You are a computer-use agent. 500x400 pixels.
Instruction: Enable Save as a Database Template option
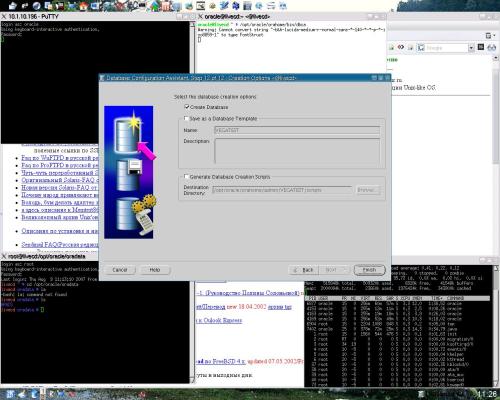click(187, 118)
